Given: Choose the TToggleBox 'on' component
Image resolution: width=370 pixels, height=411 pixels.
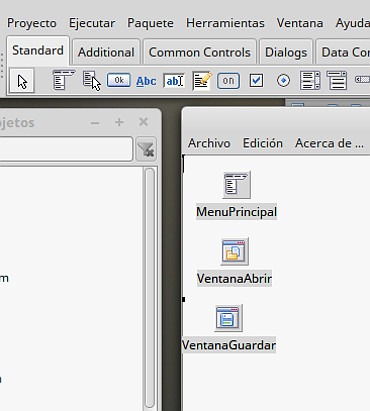Looking at the screenshot, I should [x=228, y=81].
